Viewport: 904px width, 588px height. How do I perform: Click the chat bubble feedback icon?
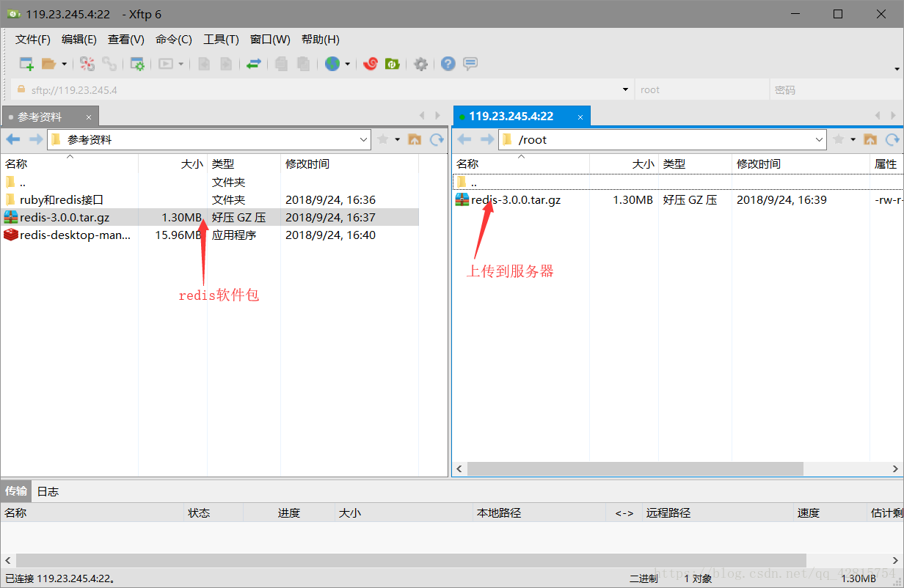(470, 64)
